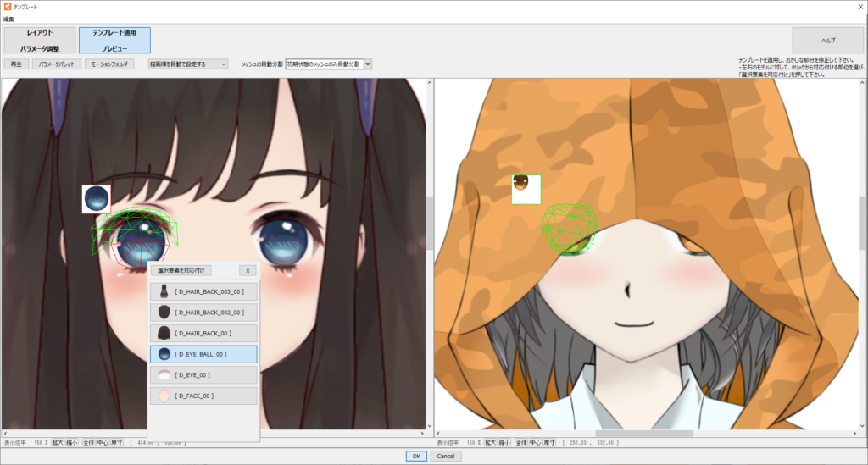Click the green mesh on right model's eye

coord(569,229)
